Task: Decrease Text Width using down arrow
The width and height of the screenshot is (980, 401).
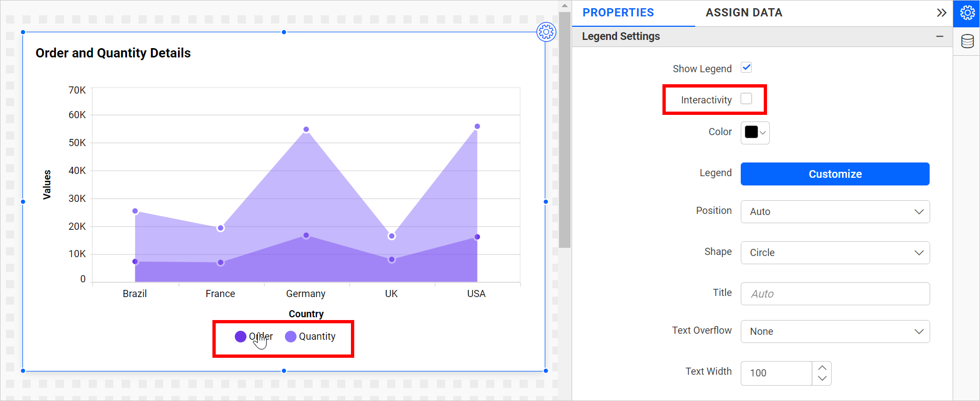Action: pos(822,379)
